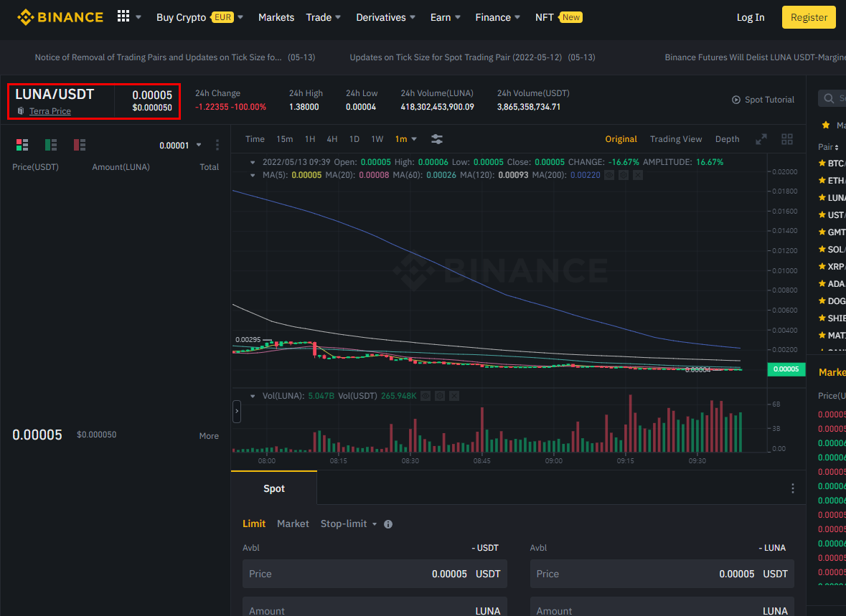
Task: Unfavorite BTC pair star
Action: click(822, 163)
